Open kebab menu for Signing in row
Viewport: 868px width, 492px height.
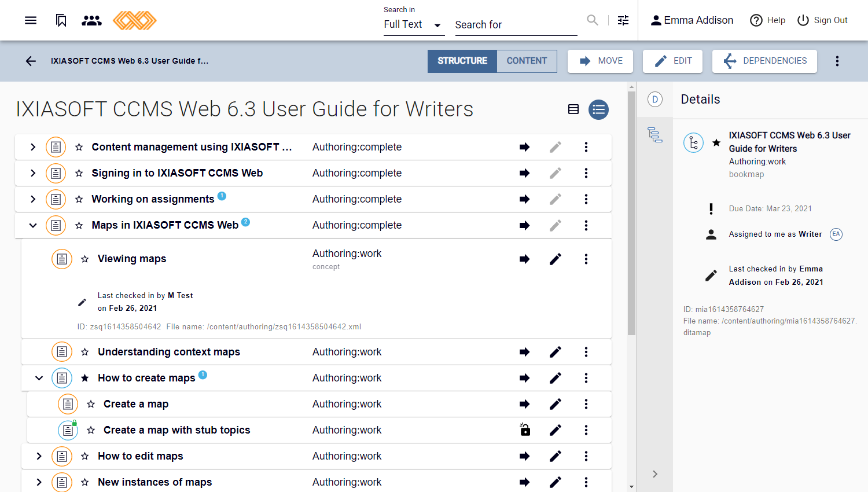pyautogui.click(x=586, y=173)
